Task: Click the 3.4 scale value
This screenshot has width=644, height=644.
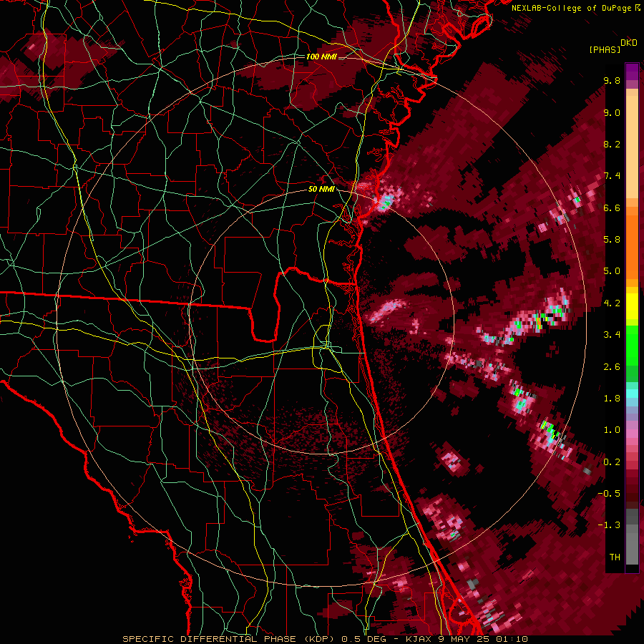Action: pyautogui.click(x=612, y=335)
